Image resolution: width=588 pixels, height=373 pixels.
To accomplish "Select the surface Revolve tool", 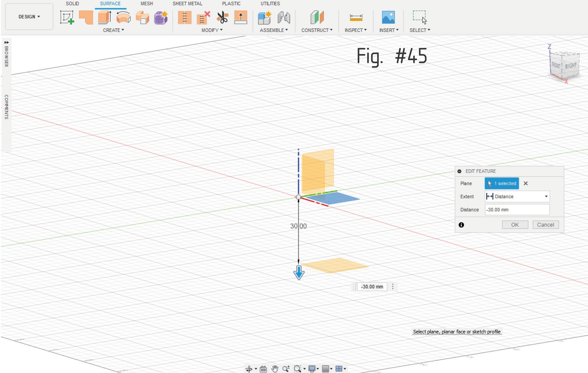I will point(124,17).
